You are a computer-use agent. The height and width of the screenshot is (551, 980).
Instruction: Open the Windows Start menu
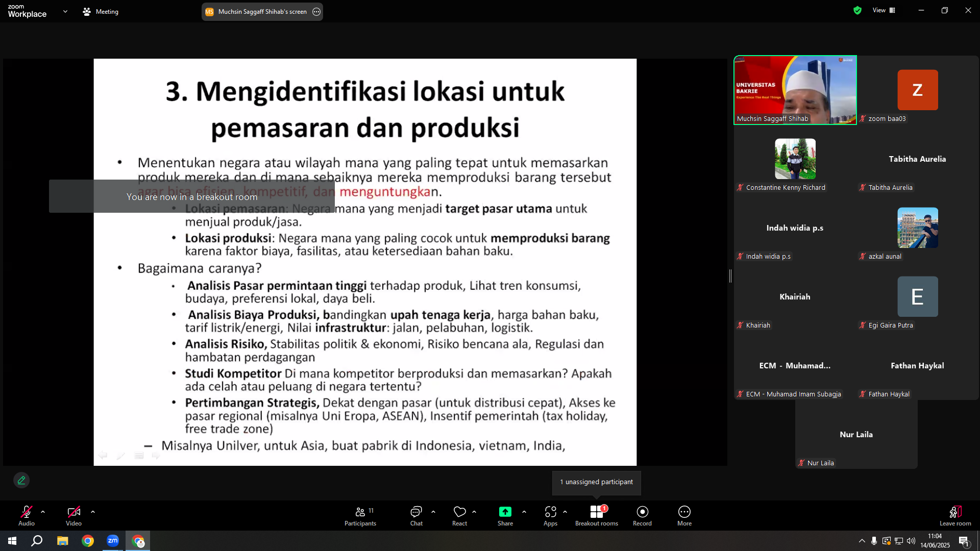pyautogui.click(x=12, y=541)
